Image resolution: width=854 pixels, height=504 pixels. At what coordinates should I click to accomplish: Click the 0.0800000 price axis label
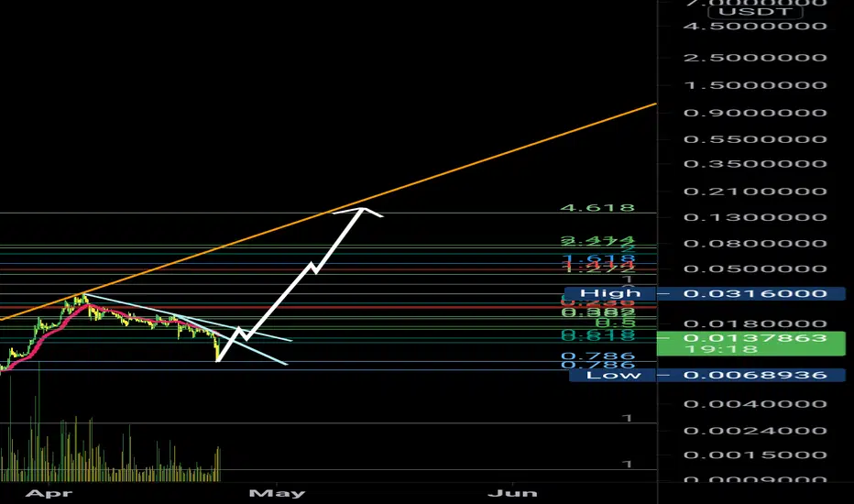(755, 243)
